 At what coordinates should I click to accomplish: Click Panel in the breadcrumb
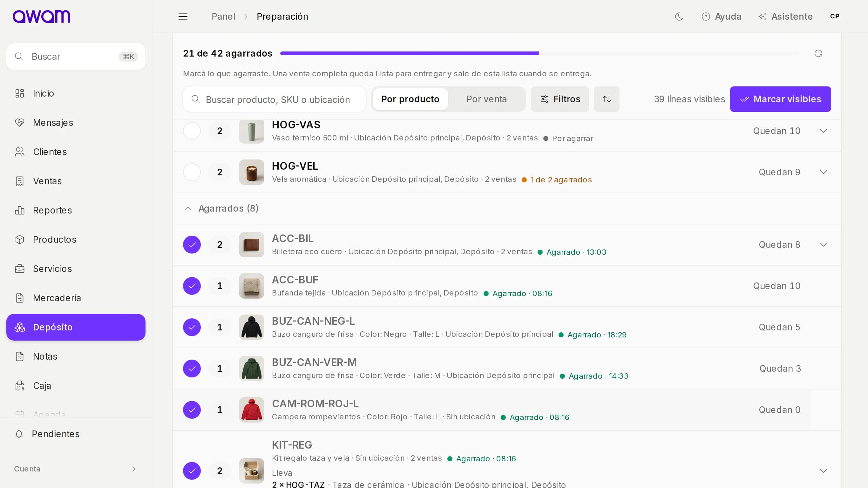tap(223, 17)
